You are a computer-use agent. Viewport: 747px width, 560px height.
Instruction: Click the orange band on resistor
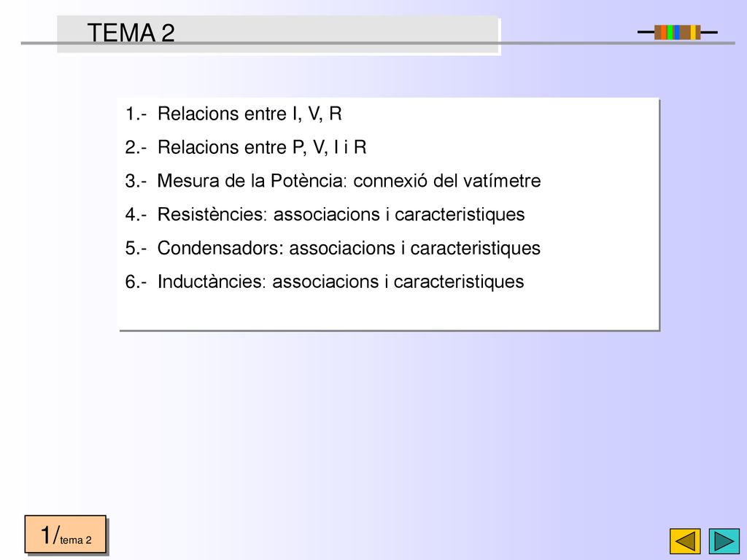[664, 32]
